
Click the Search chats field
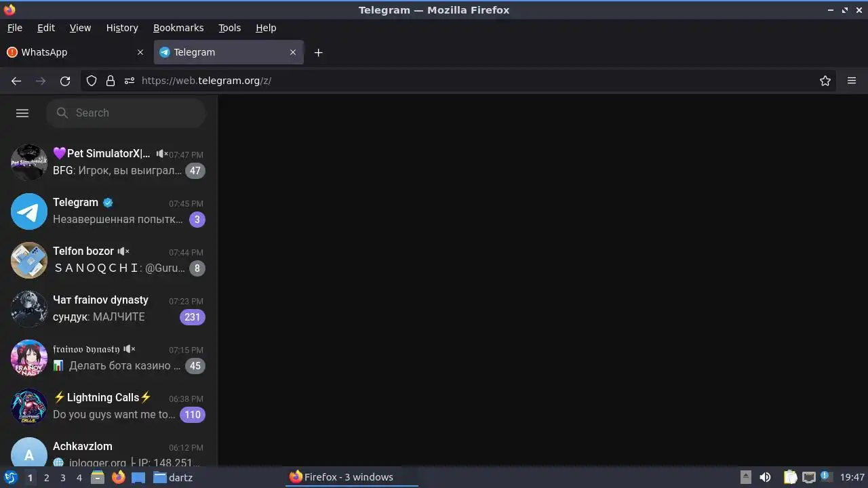point(126,113)
